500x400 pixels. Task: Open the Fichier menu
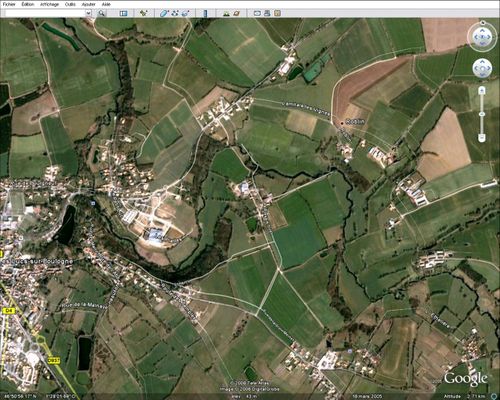(9, 4)
